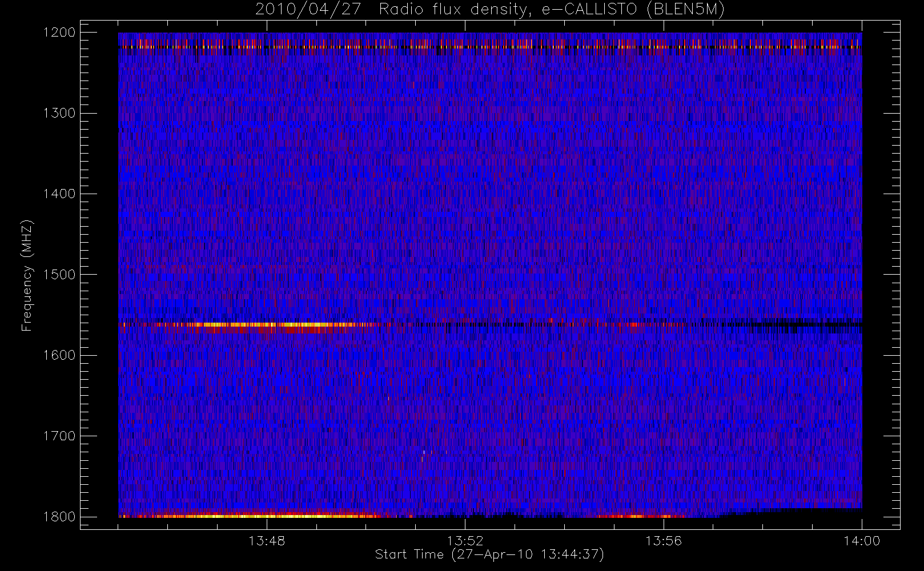Image resolution: width=924 pixels, height=571 pixels.
Task: Pick the 1400 frequency tick label
Action: point(59,194)
